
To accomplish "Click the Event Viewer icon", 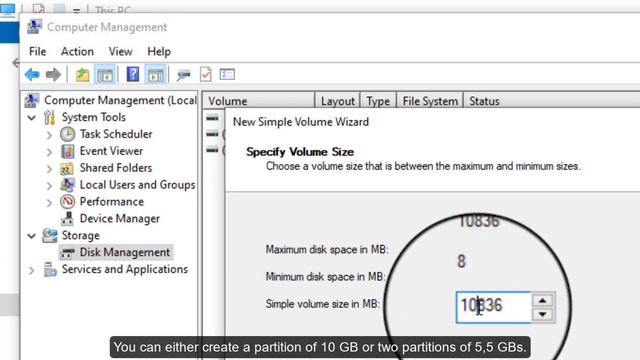I will (67, 151).
